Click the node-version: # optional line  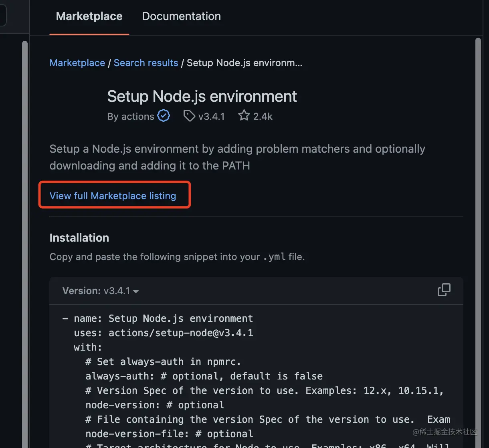tap(155, 405)
